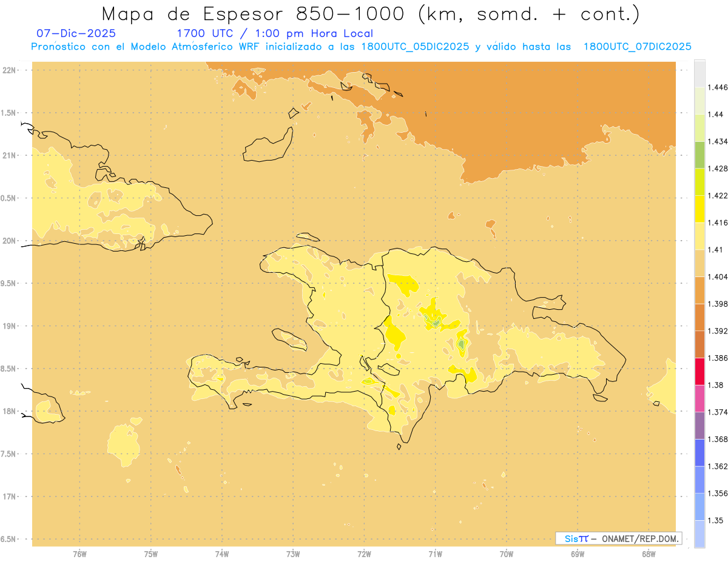Click the 'ONAMET/REP.DOM.' credit label
The image size is (728, 562).
(x=641, y=538)
